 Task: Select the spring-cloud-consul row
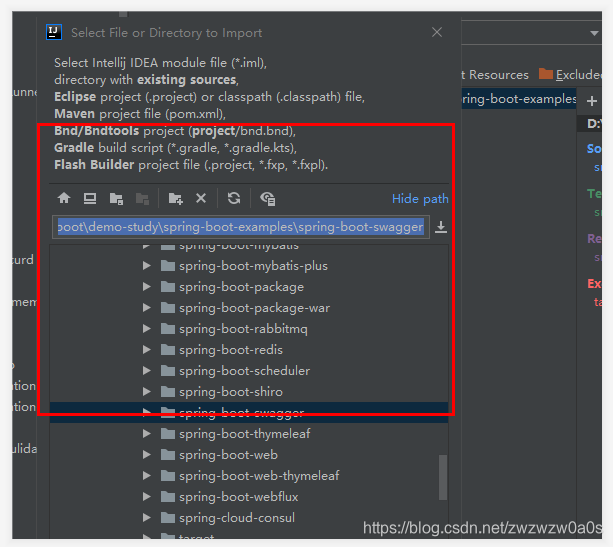249,518
